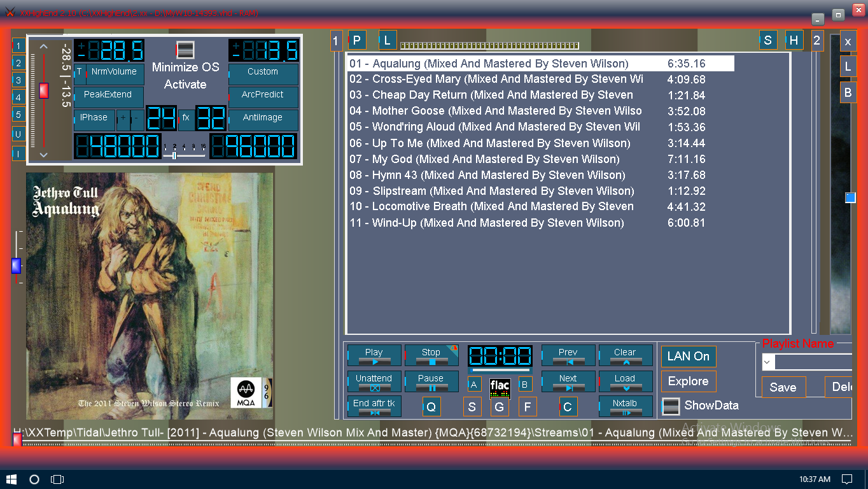The width and height of the screenshot is (868, 489).
Task: Open the L tab above playlist
Action: (x=388, y=41)
